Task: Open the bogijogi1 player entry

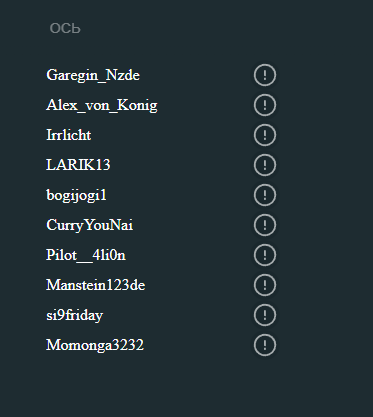Action: tap(76, 196)
